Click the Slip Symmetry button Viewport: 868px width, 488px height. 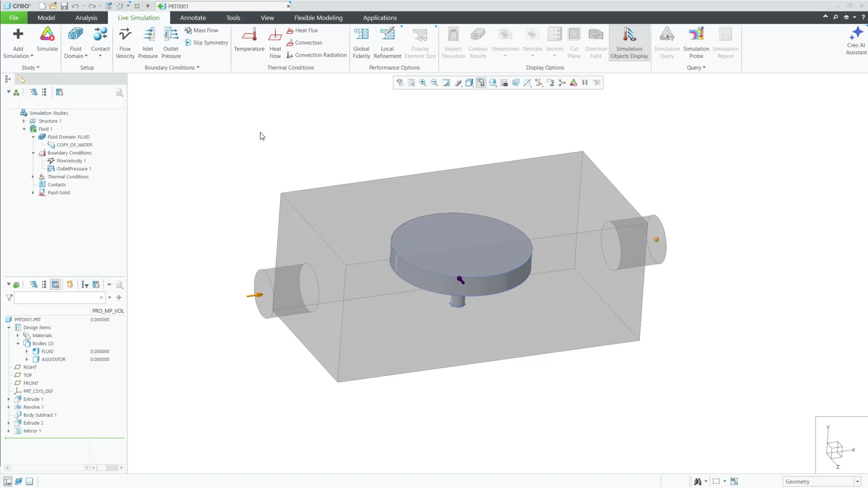(x=207, y=42)
